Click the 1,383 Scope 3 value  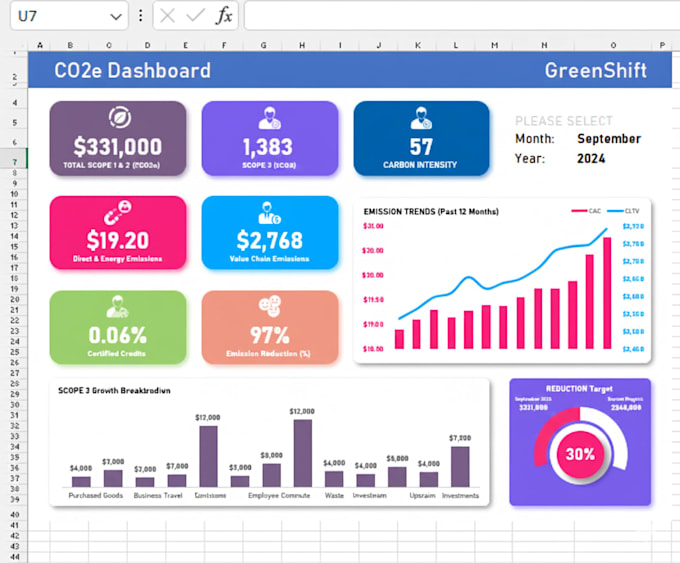(268, 147)
